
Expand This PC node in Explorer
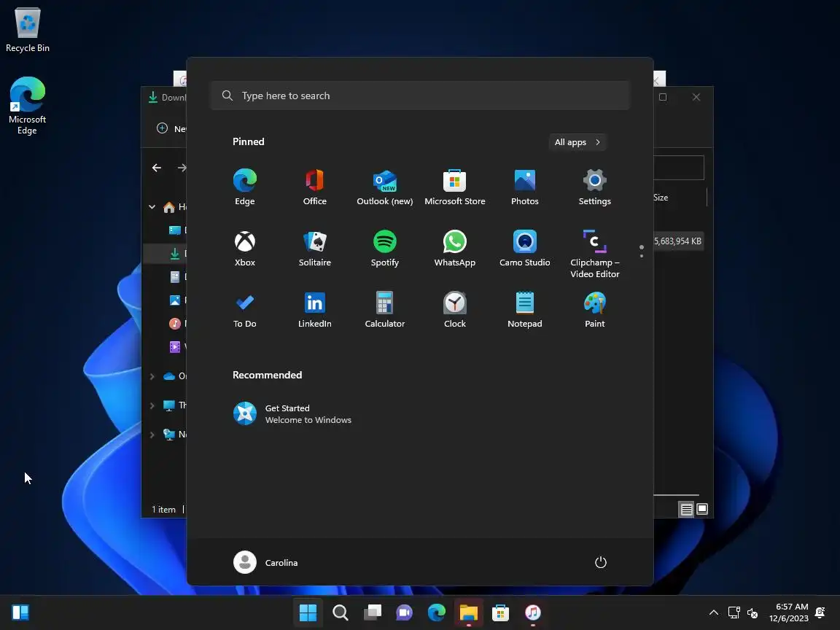coord(152,405)
